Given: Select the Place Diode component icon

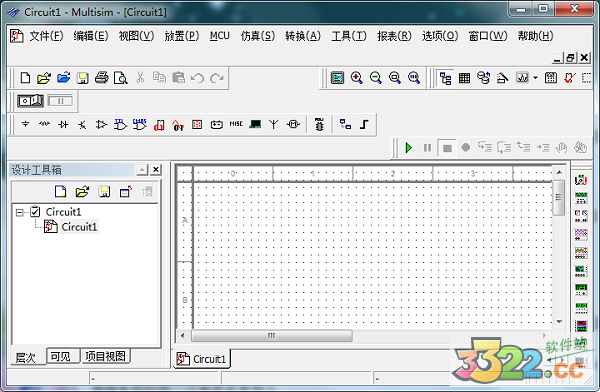Looking at the screenshot, I should pyautogui.click(x=64, y=124).
